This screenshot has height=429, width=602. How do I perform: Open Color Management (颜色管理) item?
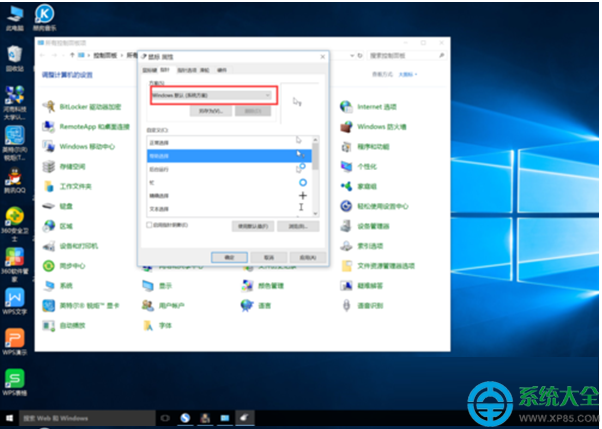coord(263,286)
